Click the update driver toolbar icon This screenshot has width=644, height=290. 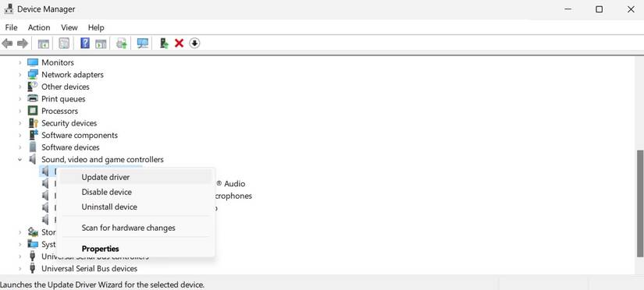tap(164, 43)
